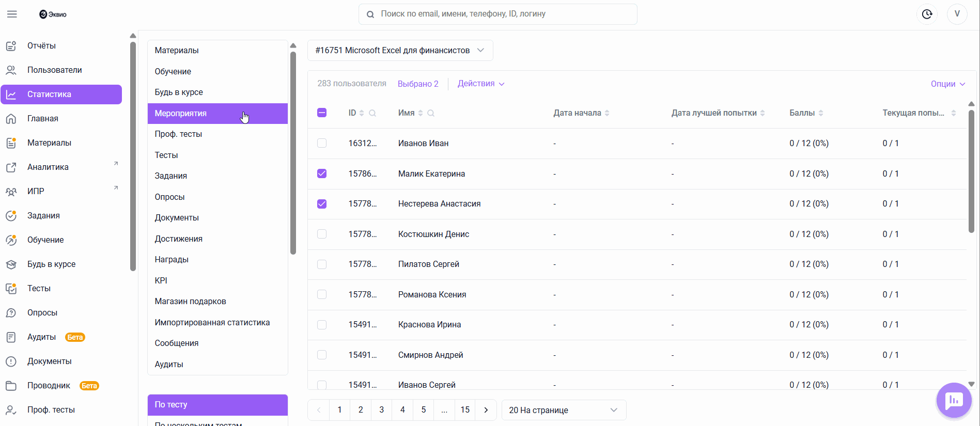Open Пользователи in left sidebar

click(54, 70)
